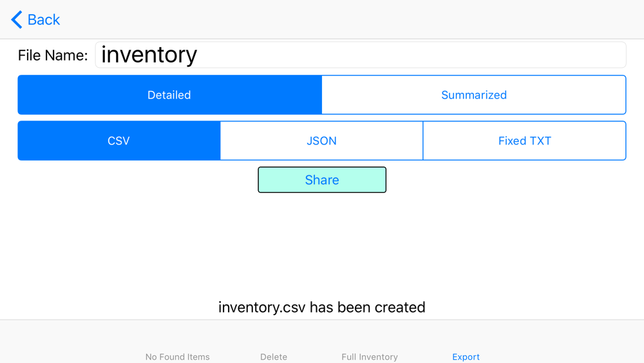The width and height of the screenshot is (644, 363).
Task: Share the exported inventory file
Action: tap(322, 180)
